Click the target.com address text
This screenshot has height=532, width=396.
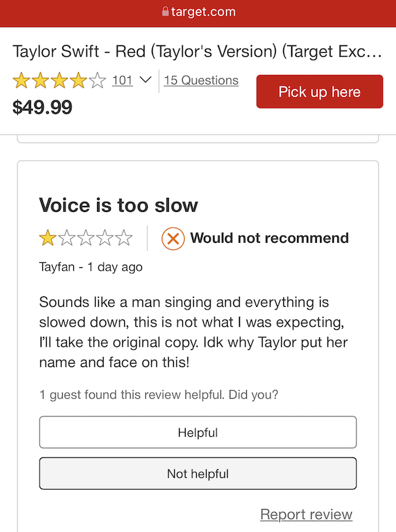click(x=203, y=12)
